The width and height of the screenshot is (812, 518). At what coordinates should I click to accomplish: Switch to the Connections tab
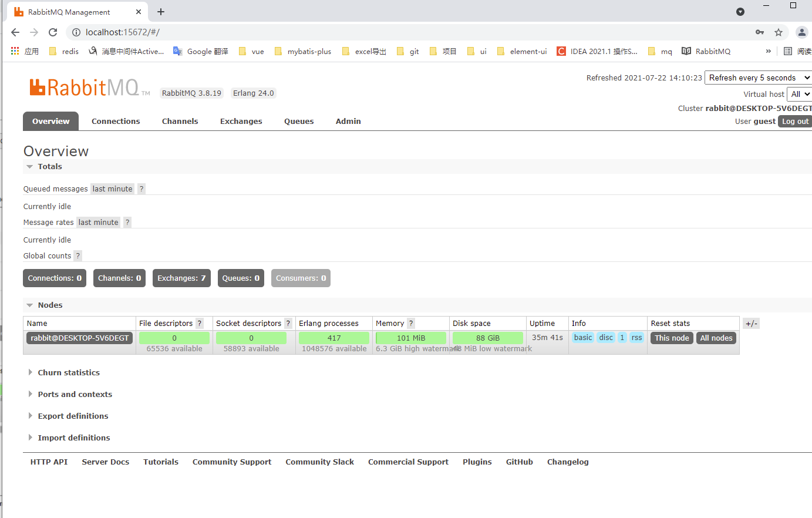coord(116,121)
